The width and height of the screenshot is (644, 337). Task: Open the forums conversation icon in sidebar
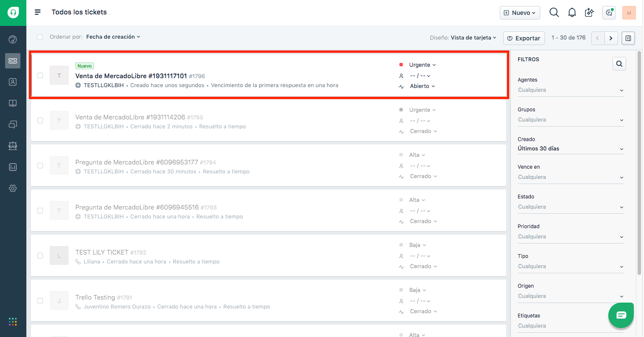coord(13,125)
